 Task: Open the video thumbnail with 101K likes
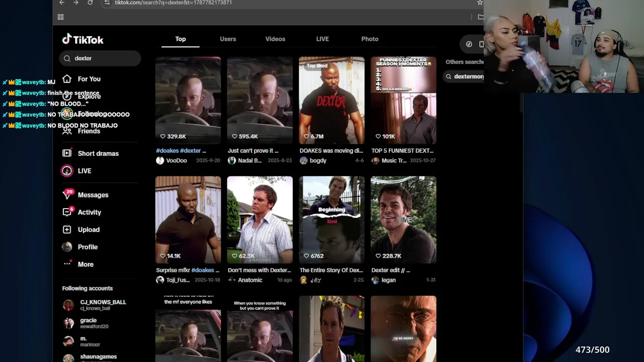click(404, 101)
